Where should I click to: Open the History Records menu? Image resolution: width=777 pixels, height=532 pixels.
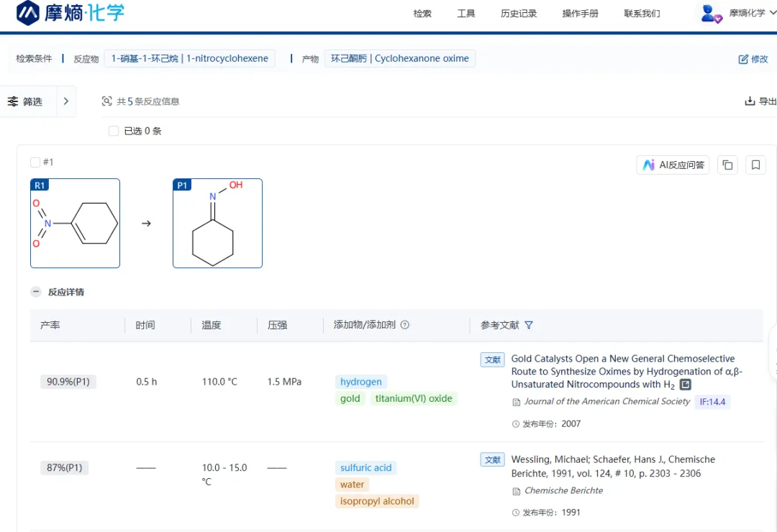pos(519,14)
